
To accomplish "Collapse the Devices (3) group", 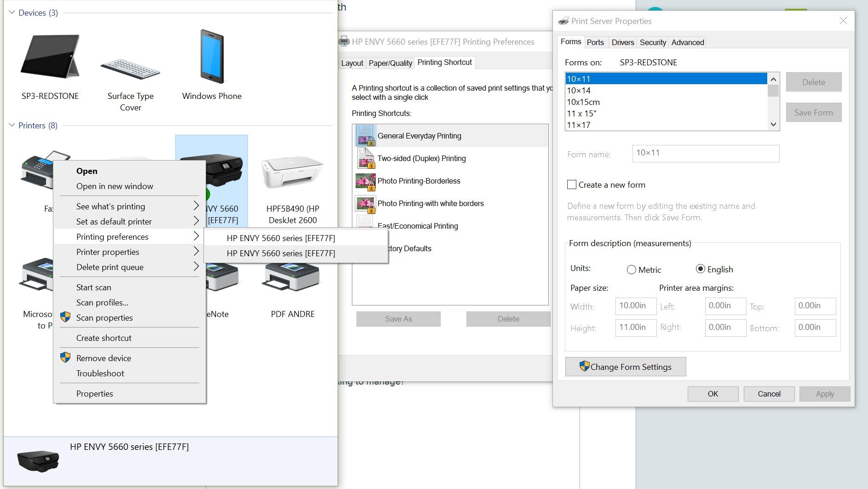I will click(11, 12).
